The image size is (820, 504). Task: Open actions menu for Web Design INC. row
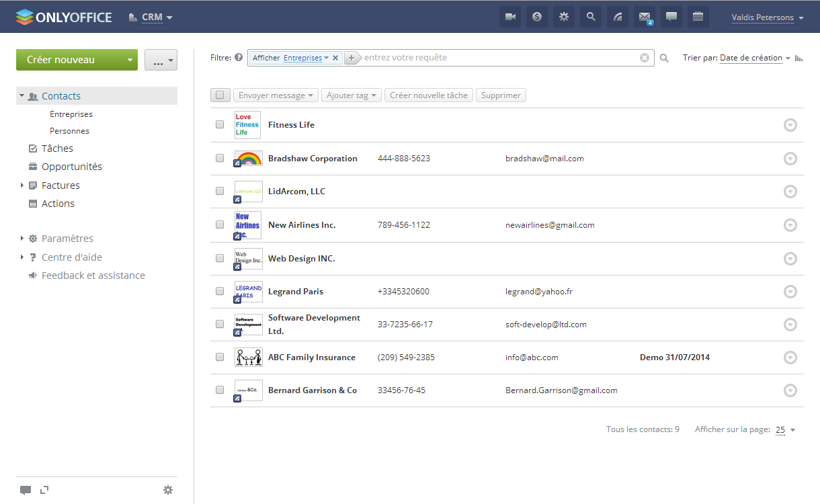tap(790, 259)
